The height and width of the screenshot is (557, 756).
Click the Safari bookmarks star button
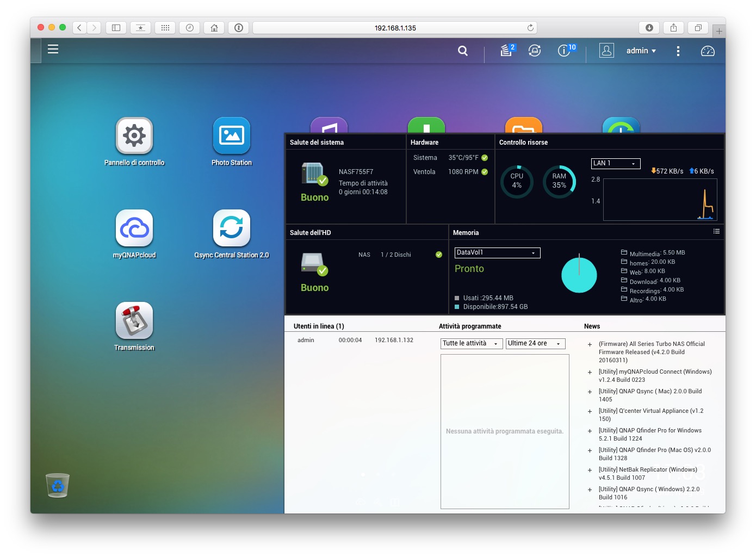(x=140, y=28)
